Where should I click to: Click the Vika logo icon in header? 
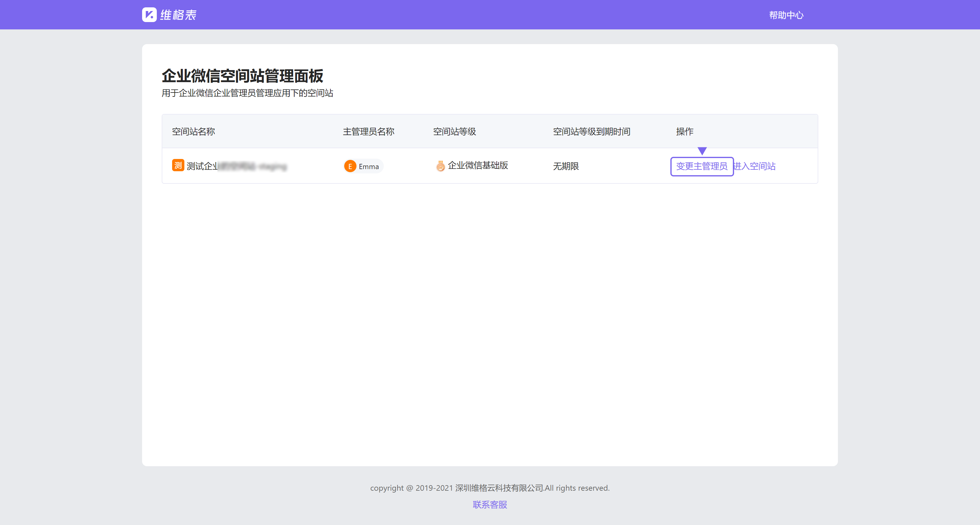149,15
